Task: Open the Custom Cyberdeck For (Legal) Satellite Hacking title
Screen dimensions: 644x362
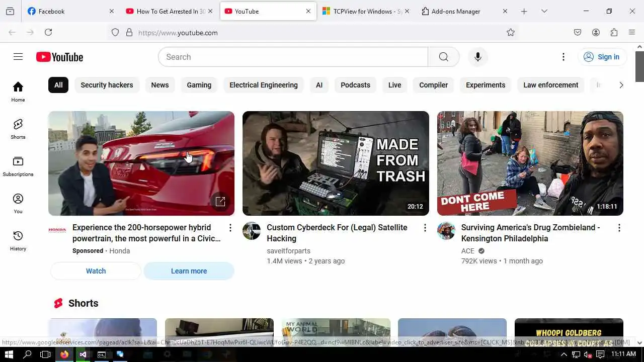Action: (x=337, y=233)
